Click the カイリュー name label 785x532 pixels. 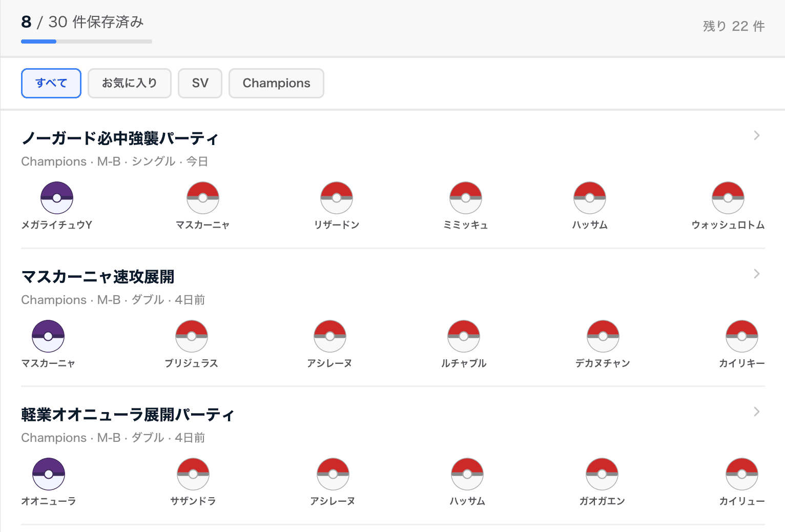[x=742, y=501]
